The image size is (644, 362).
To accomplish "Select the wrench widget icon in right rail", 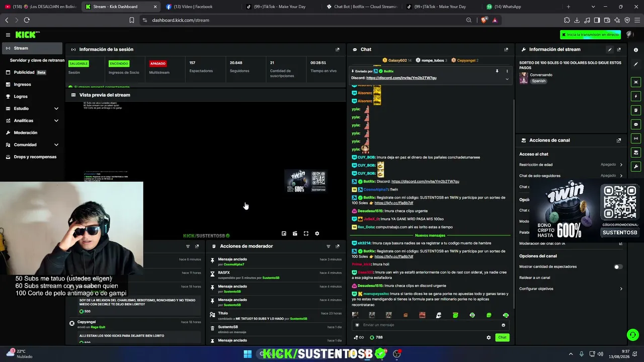I will coord(636,166).
